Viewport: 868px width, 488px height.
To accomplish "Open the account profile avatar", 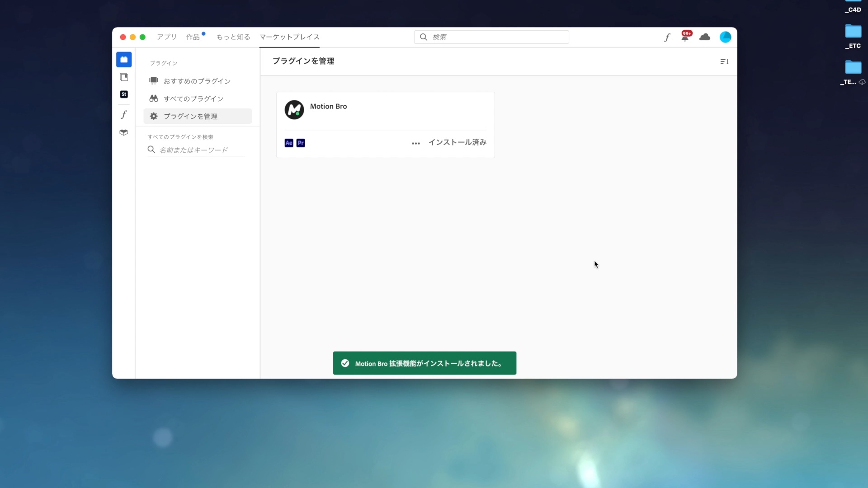I will (725, 37).
